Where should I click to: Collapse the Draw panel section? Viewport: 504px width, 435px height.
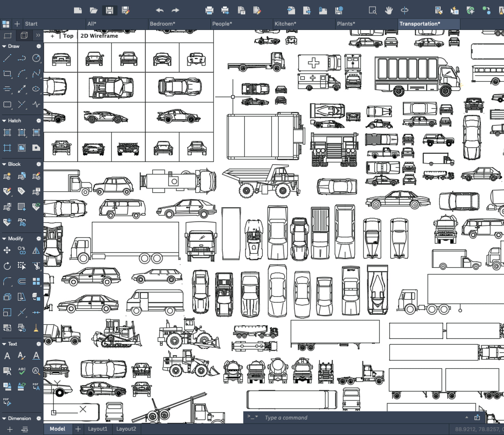4,46
